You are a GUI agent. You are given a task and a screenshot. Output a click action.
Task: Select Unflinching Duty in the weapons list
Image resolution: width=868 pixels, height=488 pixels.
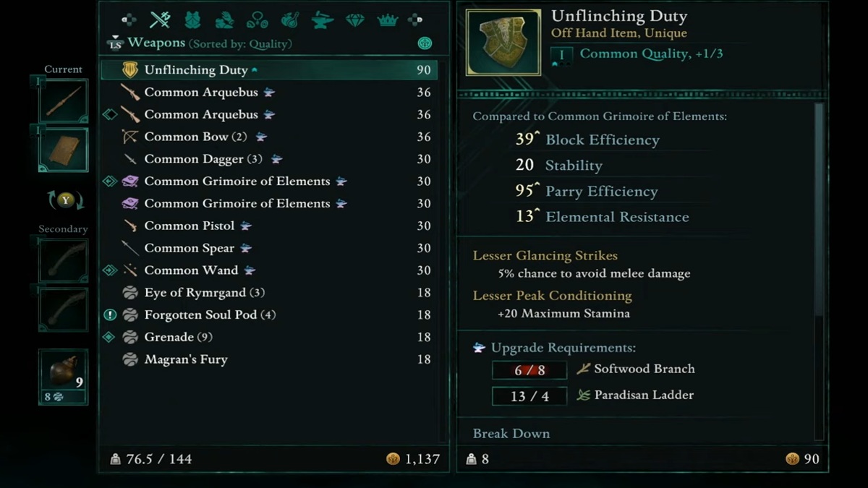coord(196,70)
